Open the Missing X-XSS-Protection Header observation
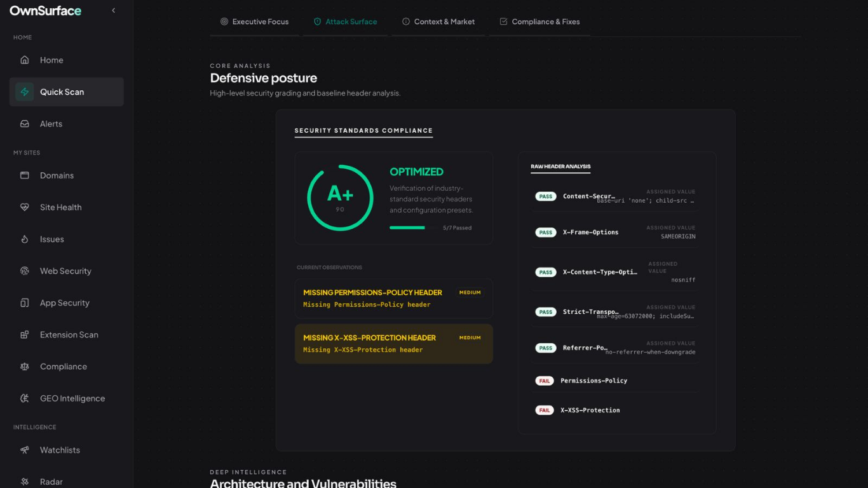 coord(394,344)
